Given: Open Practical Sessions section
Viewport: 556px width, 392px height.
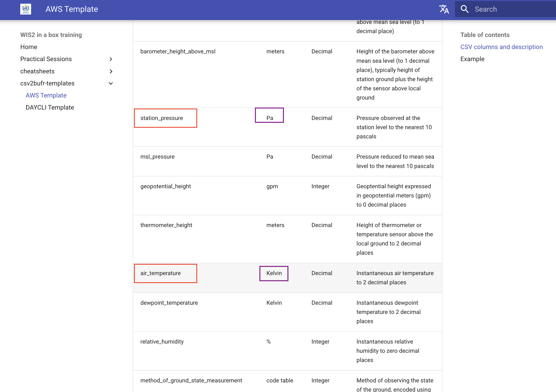Looking at the screenshot, I should 46,59.
